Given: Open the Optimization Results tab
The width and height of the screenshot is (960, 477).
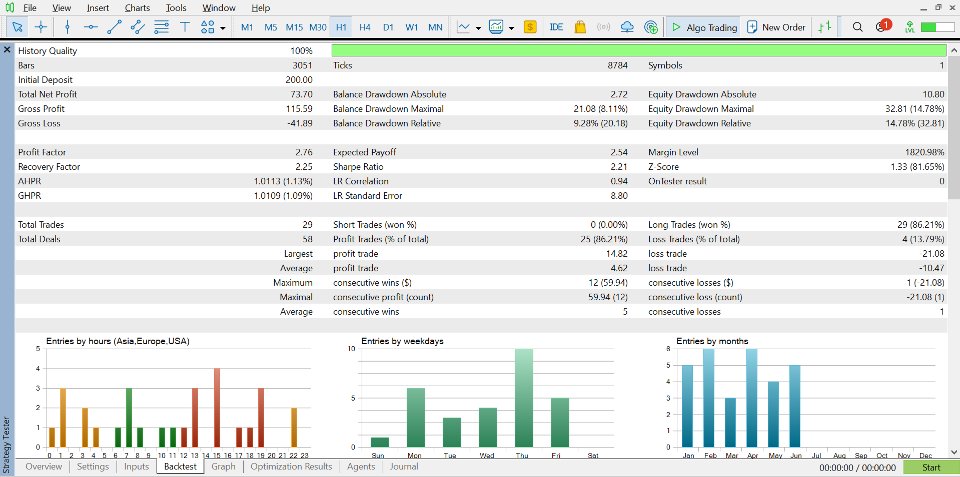Looking at the screenshot, I should [291, 467].
